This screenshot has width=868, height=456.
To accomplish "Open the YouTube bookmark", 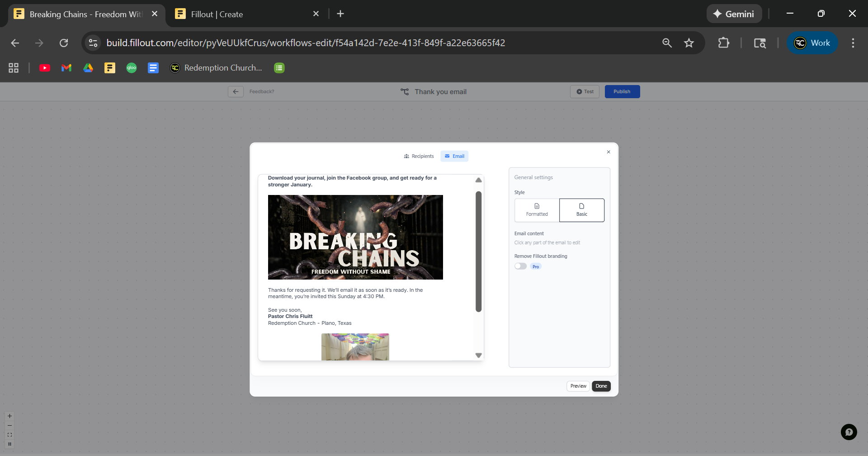I will tap(45, 68).
